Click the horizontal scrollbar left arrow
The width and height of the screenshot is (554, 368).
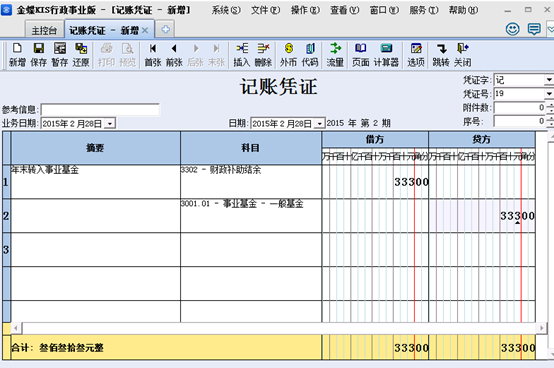[x=16, y=328]
